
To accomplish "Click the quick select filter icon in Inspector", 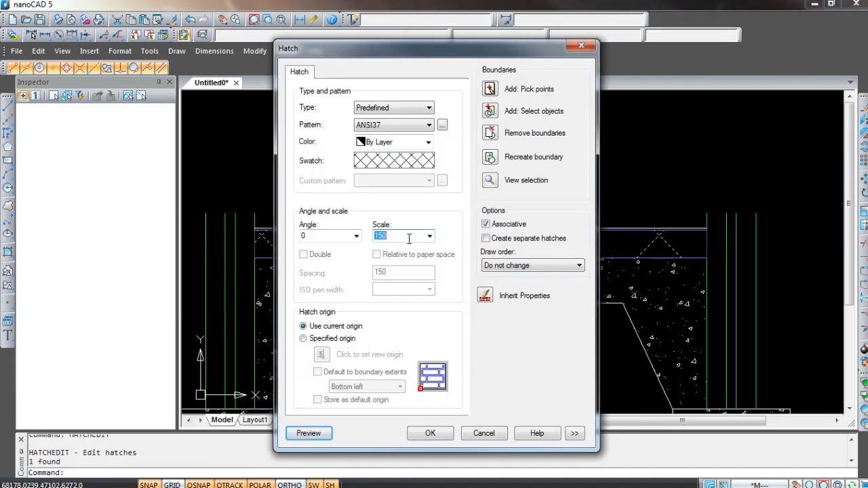I will coord(80,96).
